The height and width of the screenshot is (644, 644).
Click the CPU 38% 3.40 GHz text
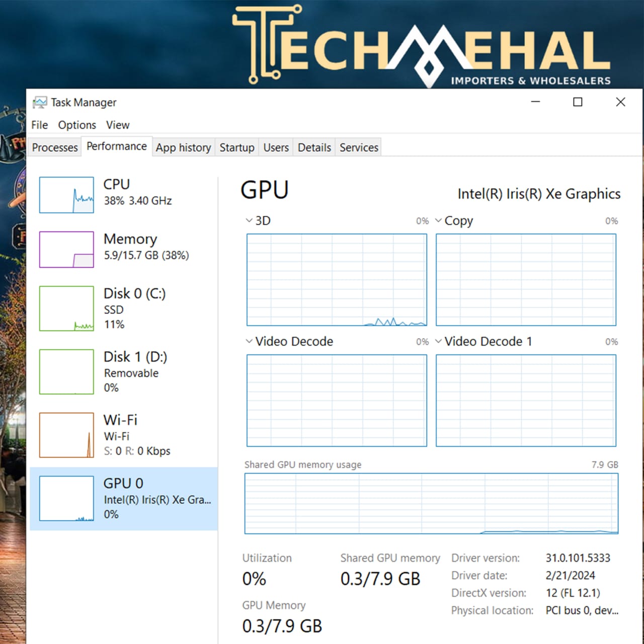tap(138, 201)
